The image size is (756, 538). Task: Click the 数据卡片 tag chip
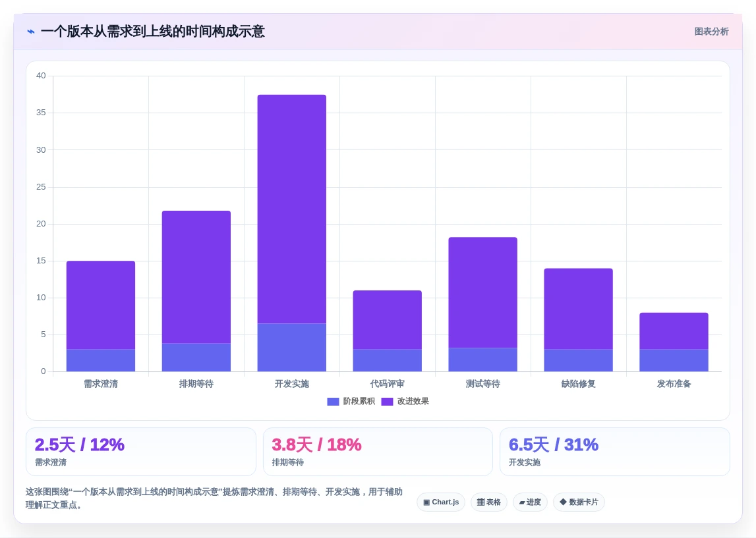pos(579,502)
